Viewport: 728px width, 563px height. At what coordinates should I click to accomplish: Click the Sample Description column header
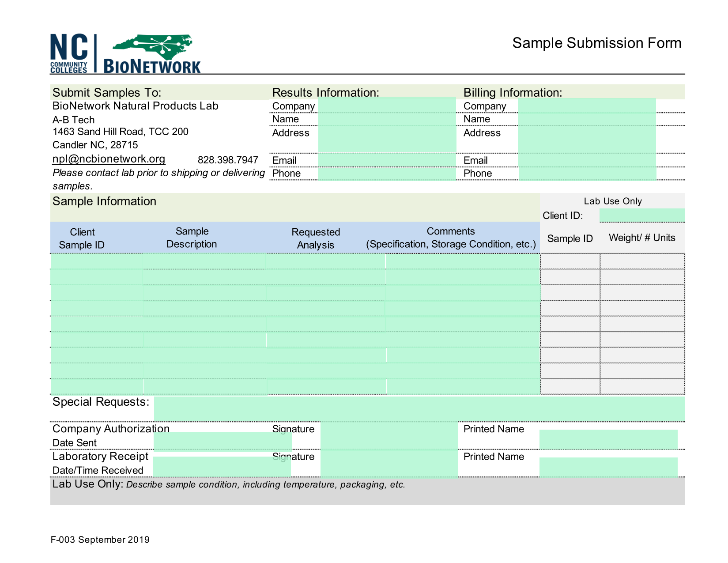pyautogui.click(x=192, y=238)
